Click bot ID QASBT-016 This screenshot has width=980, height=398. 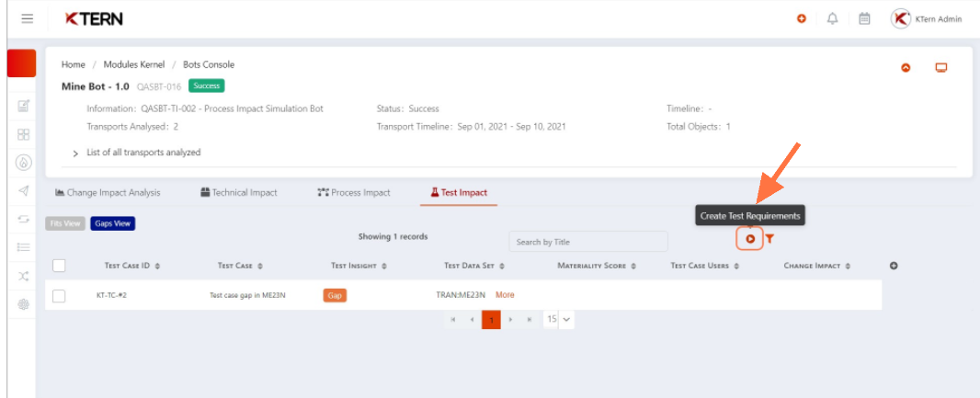[x=159, y=86]
